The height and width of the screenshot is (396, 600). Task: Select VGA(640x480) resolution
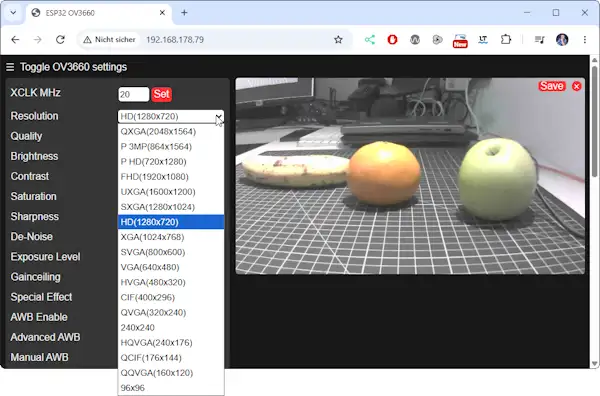[171, 267]
